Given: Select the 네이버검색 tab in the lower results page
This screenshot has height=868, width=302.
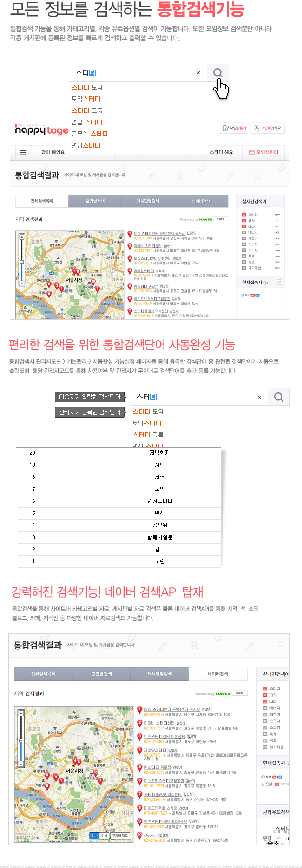Looking at the screenshot, I should (x=218, y=674).
